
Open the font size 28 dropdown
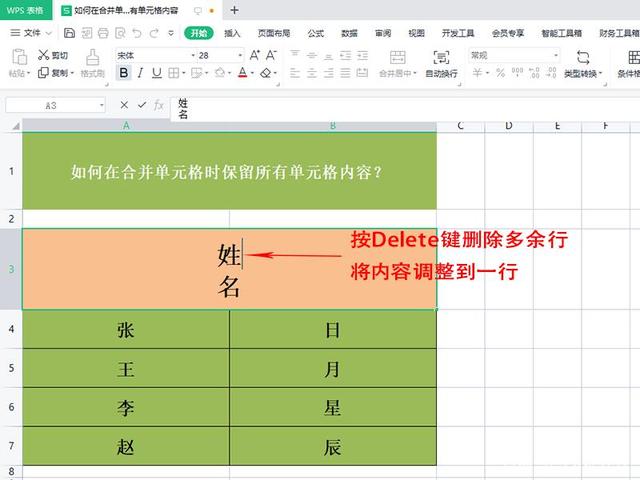click(240, 55)
